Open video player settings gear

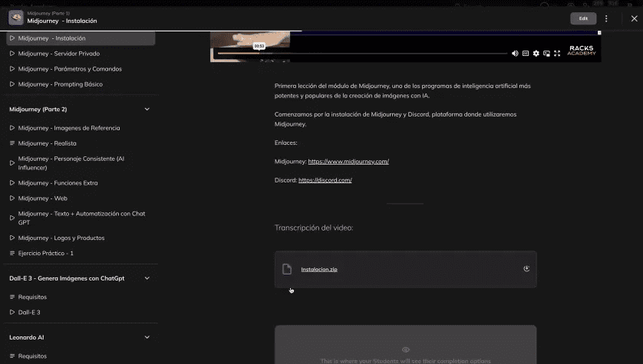tap(536, 54)
